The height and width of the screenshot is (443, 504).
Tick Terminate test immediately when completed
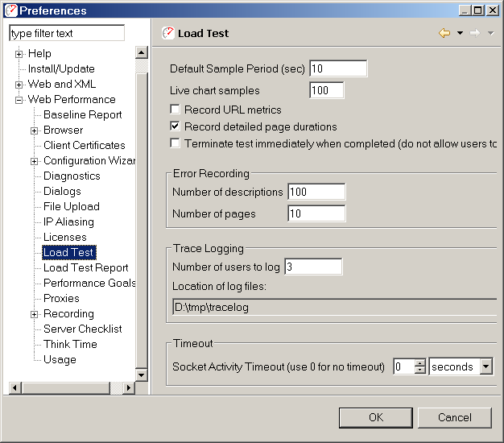tap(175, 143)
